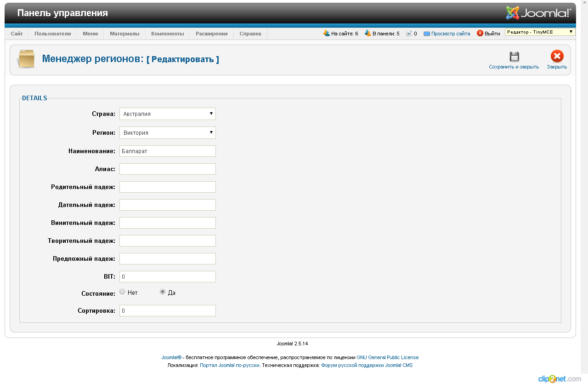Image resolution: width=588 pixels, height=384 pixels.
Task: Click the В панели users icon
Action: (x=367, y=33)
